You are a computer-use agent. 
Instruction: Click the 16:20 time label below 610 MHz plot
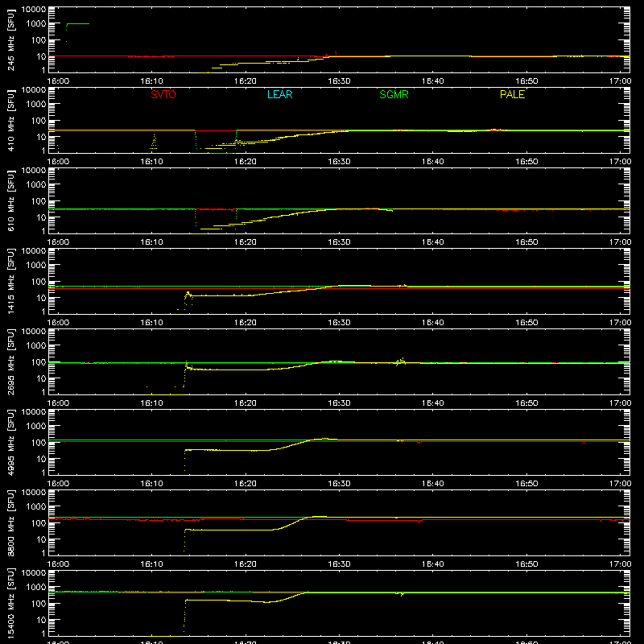246,242
